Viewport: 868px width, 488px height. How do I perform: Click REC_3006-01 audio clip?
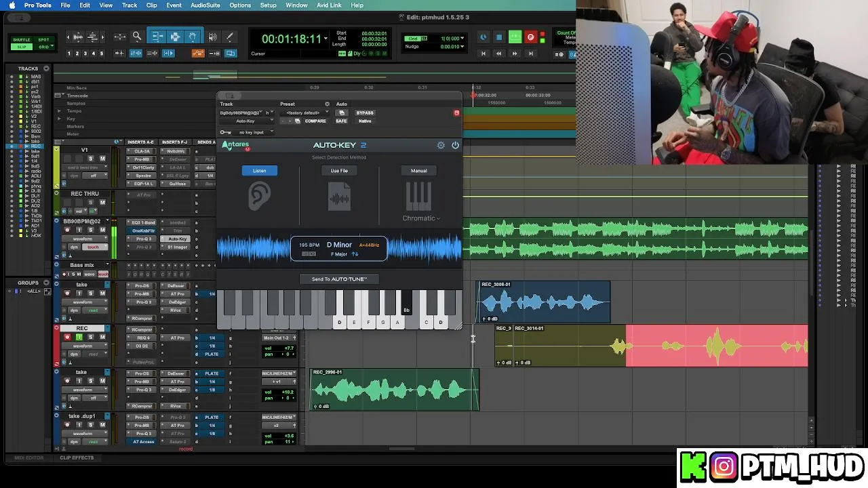tap(544, 302)
